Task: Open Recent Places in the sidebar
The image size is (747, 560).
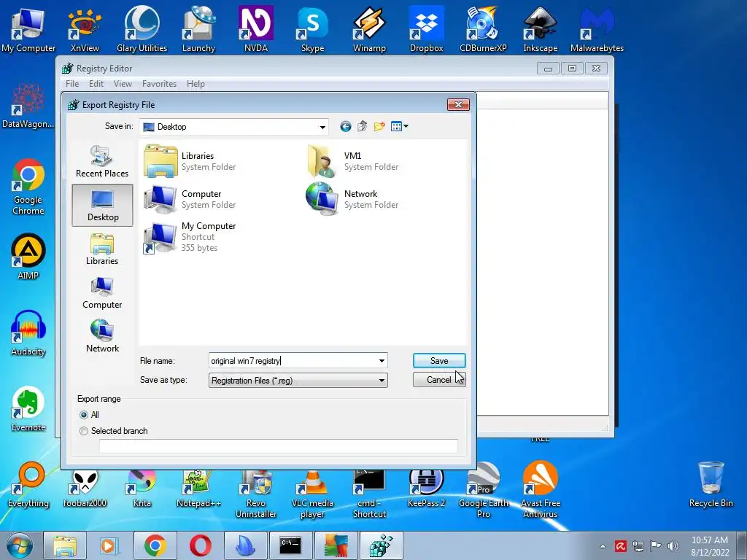Action: [102, 162]
